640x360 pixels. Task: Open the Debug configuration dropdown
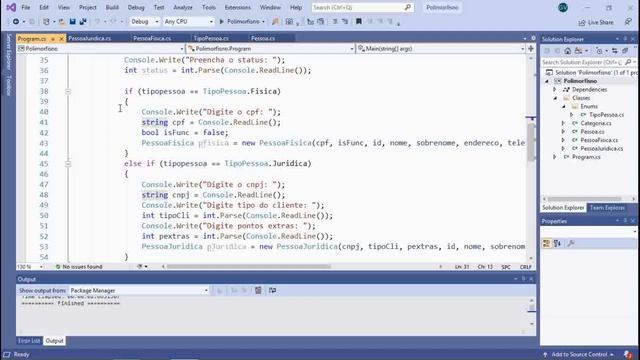144,22
